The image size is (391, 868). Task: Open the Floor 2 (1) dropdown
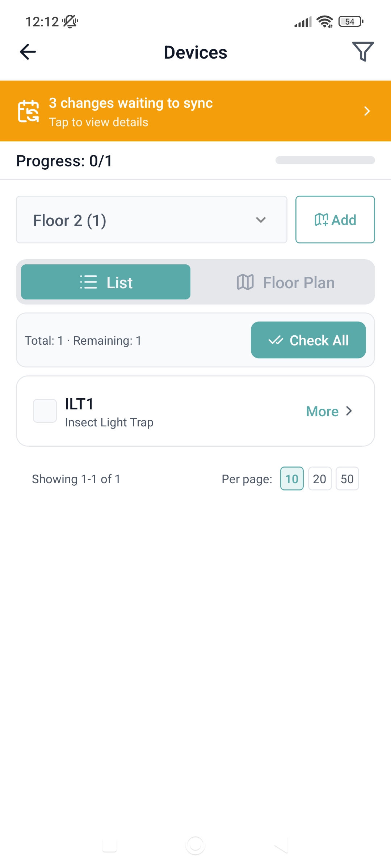tap(152, 220)
